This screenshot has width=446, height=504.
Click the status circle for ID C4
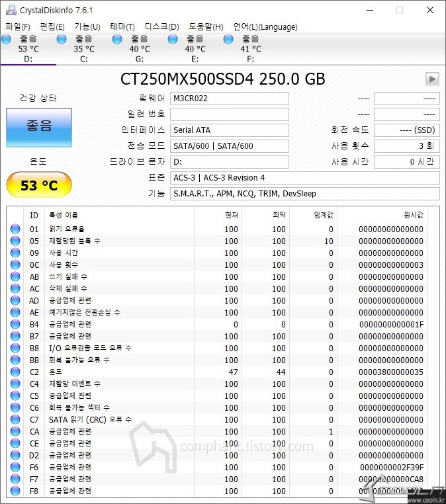coord(15,384)
